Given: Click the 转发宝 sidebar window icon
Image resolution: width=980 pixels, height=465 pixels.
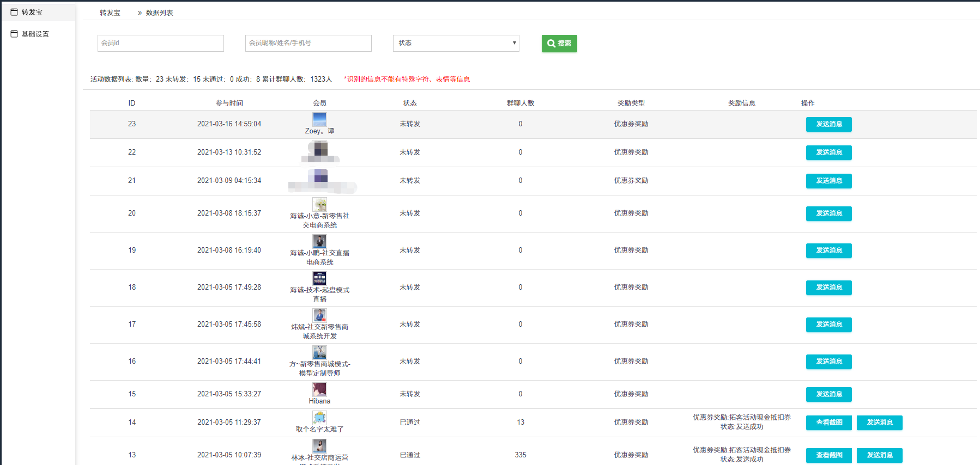Looking at the screenshot, I should 14,12.
